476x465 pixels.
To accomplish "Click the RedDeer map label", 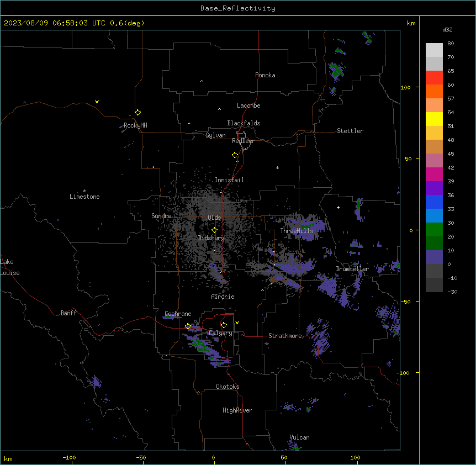I will pos(243,141).
